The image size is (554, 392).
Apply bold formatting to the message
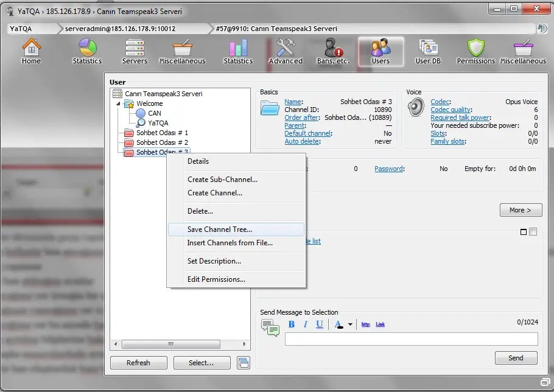292,324
